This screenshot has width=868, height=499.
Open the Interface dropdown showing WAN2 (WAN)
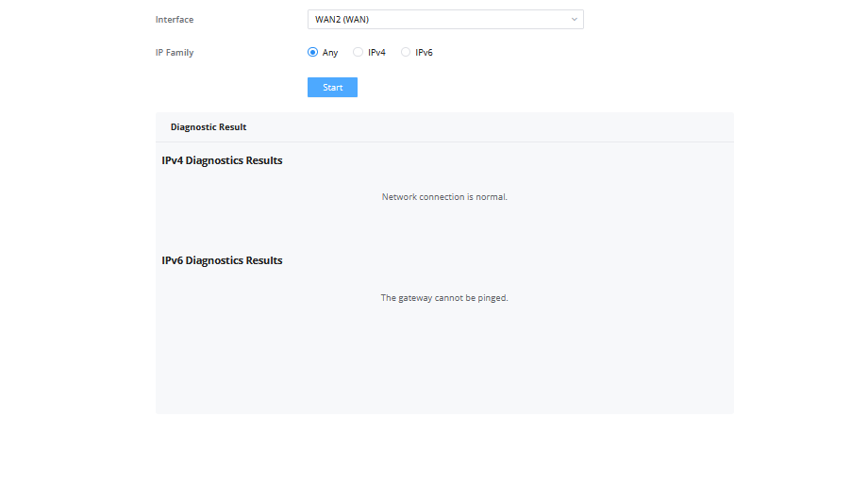tap(445, 20)
